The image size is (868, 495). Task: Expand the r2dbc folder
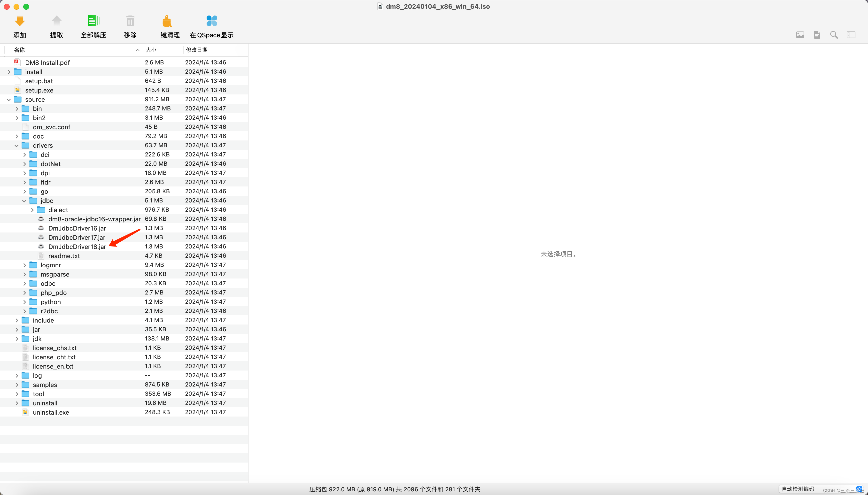coord(24,311)
